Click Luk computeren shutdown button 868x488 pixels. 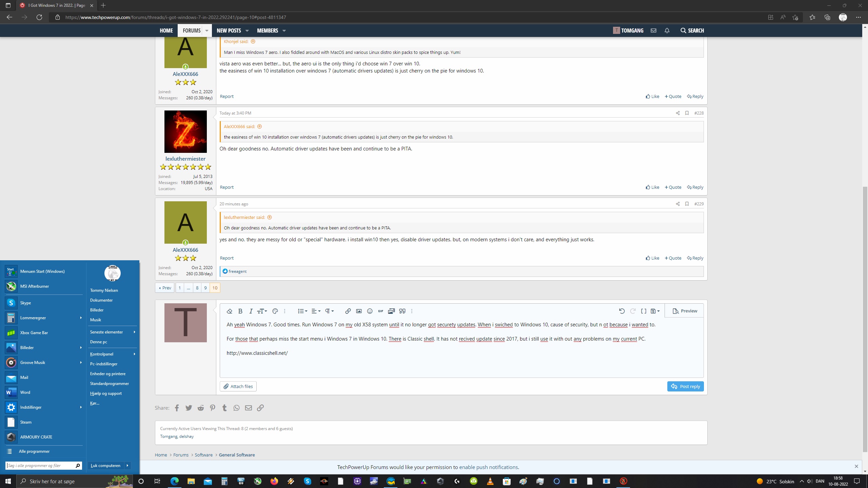point(105,465)
